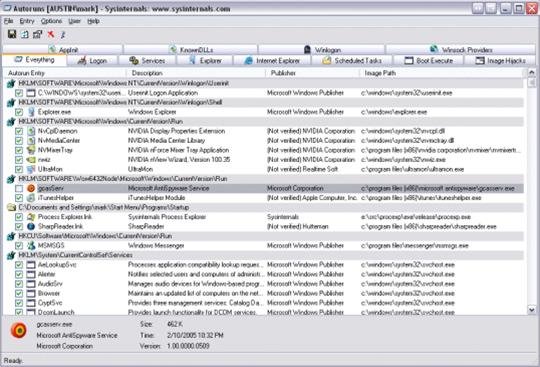Uncheck the NvCplDaemon entry checkbox

[x=19, y=131]
